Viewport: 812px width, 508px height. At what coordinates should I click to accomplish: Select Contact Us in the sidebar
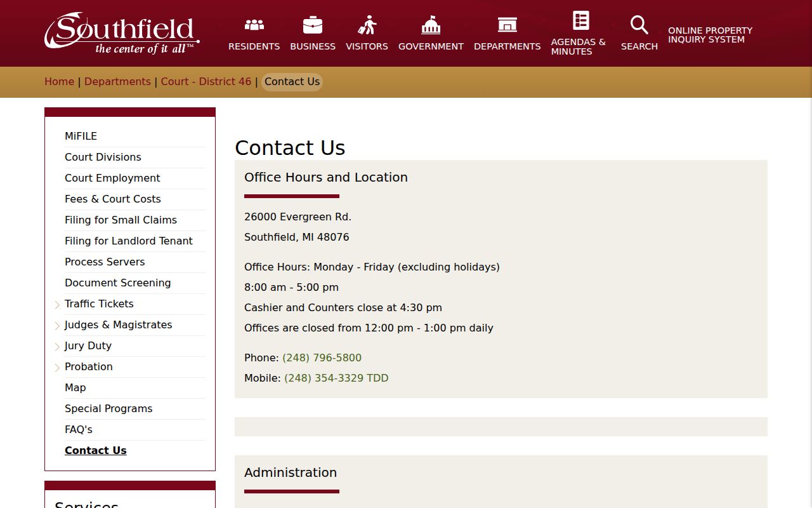pos(96,451)
